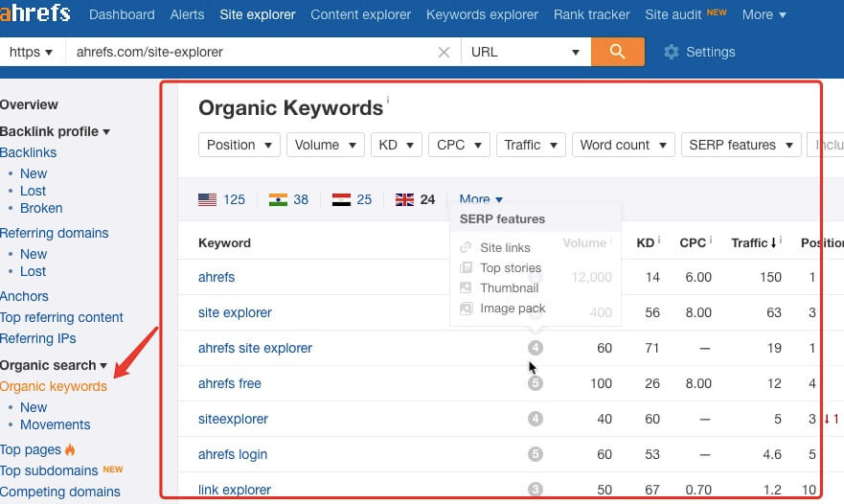Click SERP features badge for ahrefs free

pos(535,383)
